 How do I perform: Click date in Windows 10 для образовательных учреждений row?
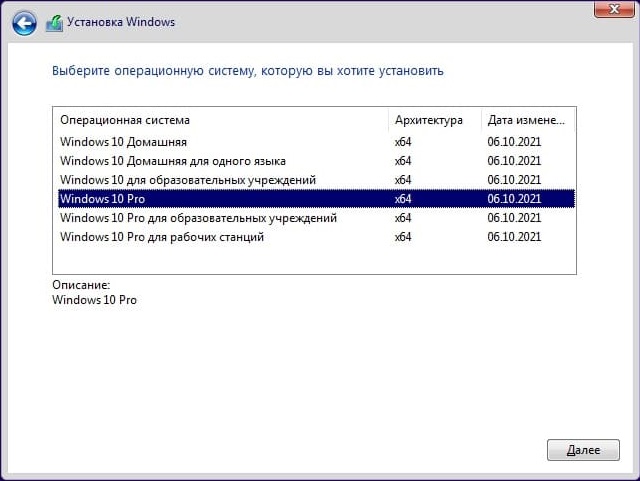click(x=514, y=180)
